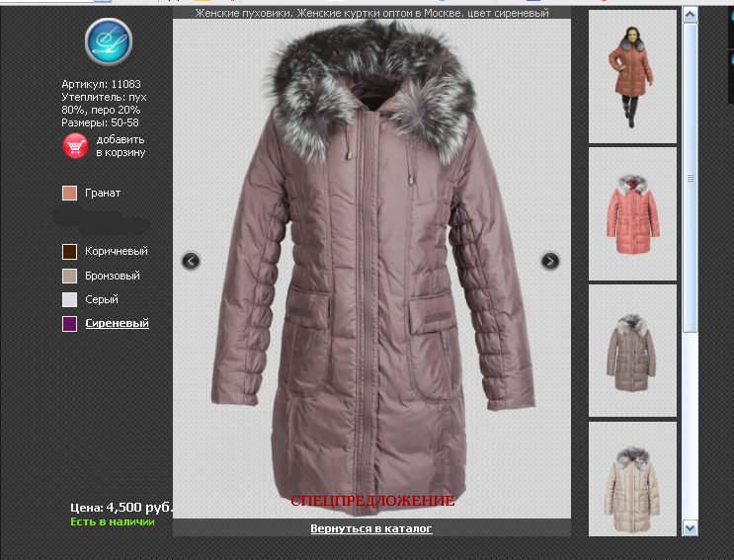
Task: Click the 'добавить в корзину' text
Action: point(121,146)
